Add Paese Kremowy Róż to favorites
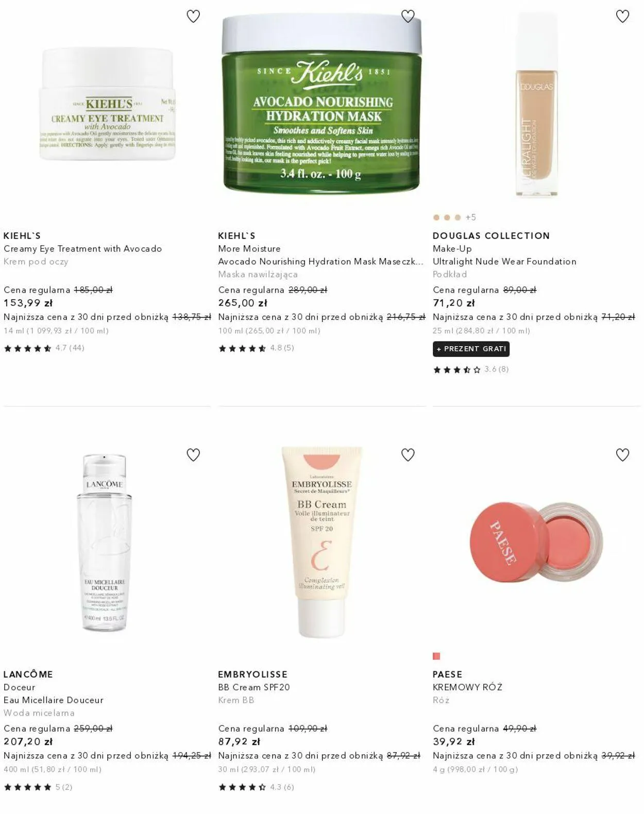 (x=622, y=455)
